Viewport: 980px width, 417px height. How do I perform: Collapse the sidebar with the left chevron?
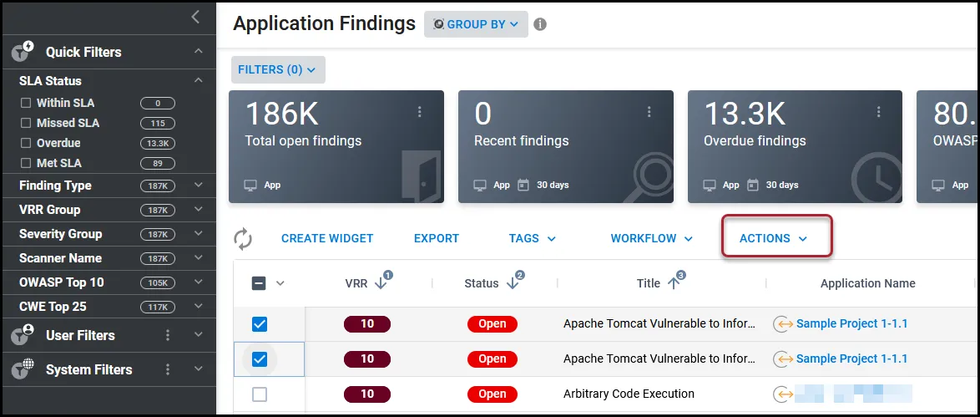coord(195,17)
